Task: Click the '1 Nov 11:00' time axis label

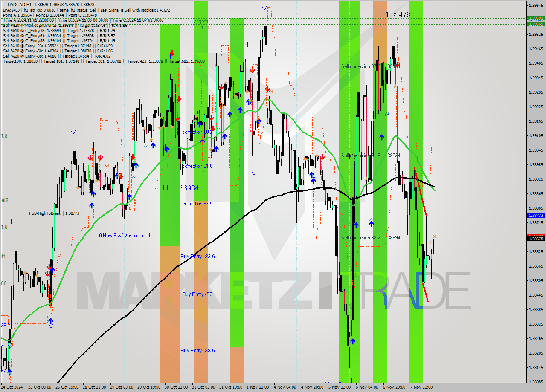Action: (258, 387)
